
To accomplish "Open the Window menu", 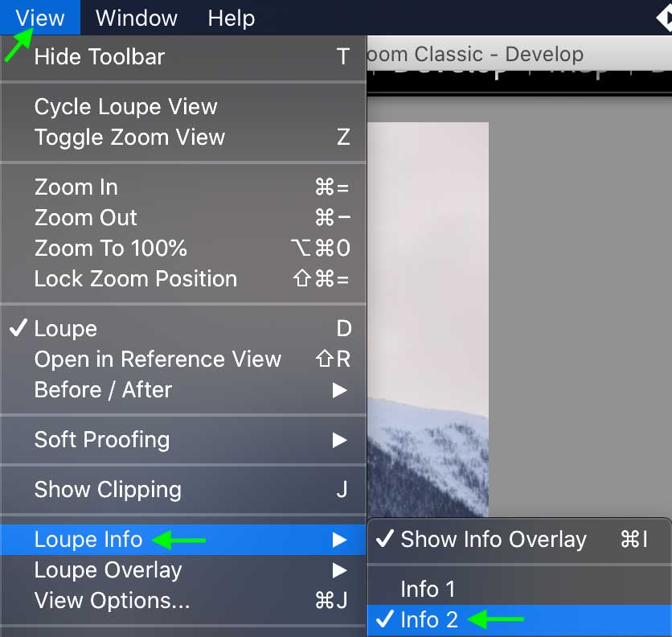I will [x=137, y=18].
